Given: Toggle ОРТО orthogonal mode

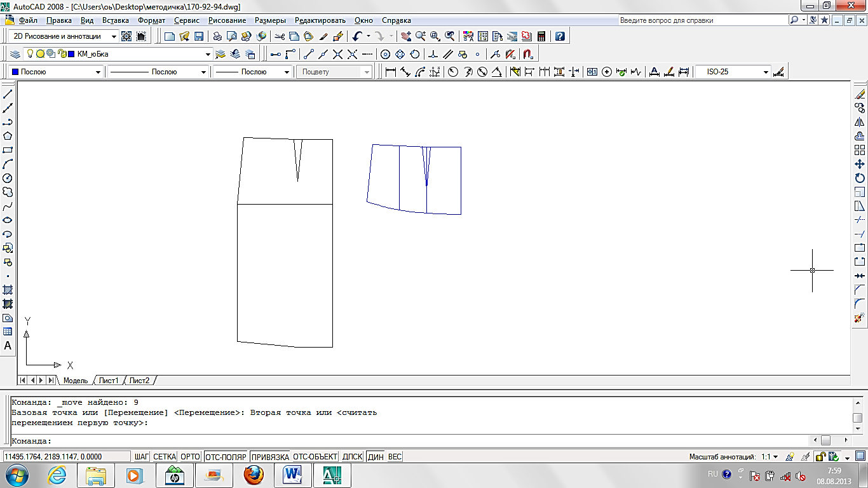Looking at the screenshot, I should (190, 457).
